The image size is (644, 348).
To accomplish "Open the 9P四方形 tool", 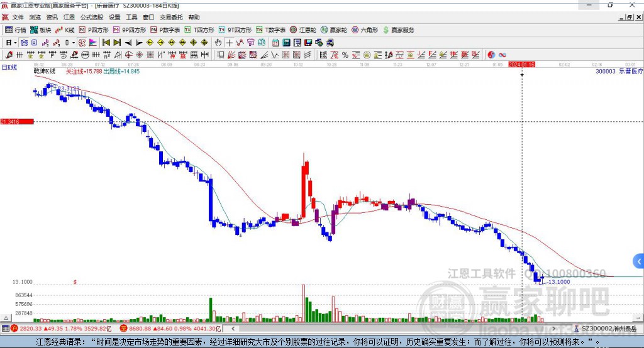I will (130, 30).
